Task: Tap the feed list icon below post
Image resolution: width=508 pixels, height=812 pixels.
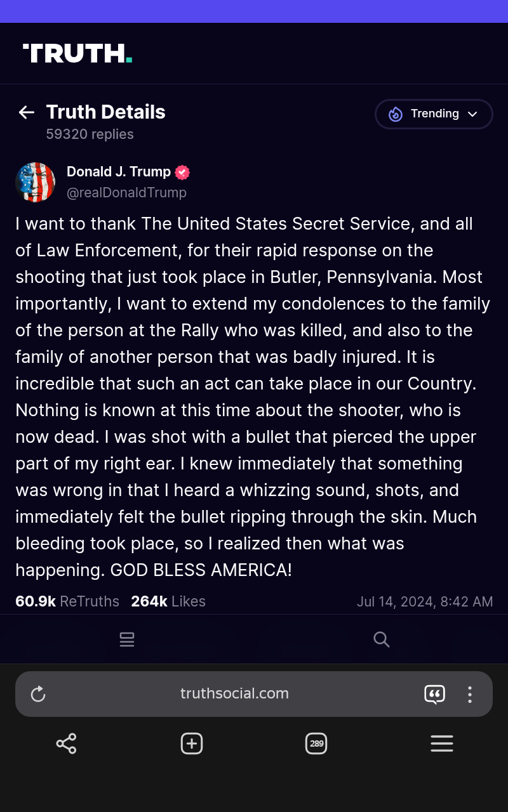Action: [x=127, y=639]
